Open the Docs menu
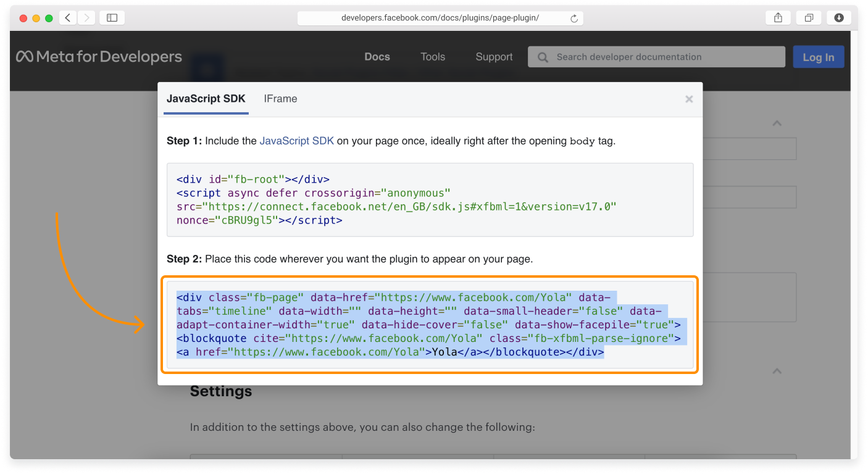This screenshot has height=474, width=868. coord(377,56)
